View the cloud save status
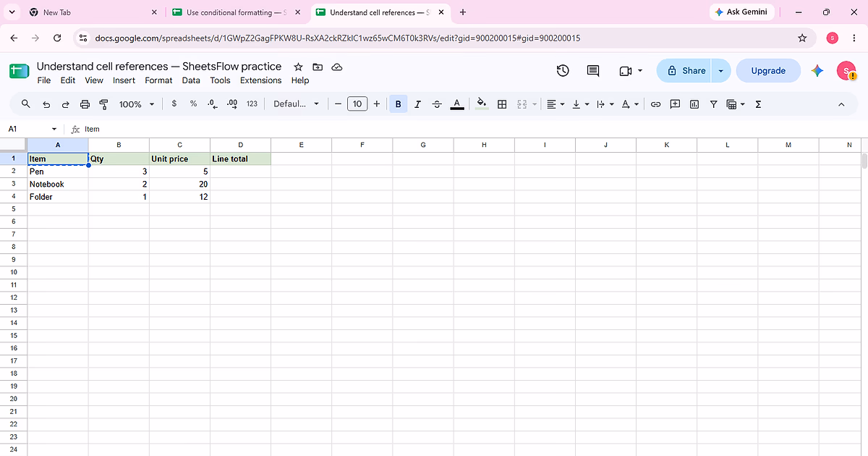The image size is (868, 456). 336,67
